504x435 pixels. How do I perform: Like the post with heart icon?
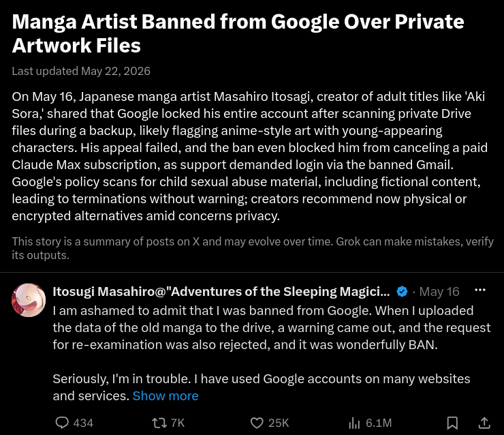pos(257,423)
